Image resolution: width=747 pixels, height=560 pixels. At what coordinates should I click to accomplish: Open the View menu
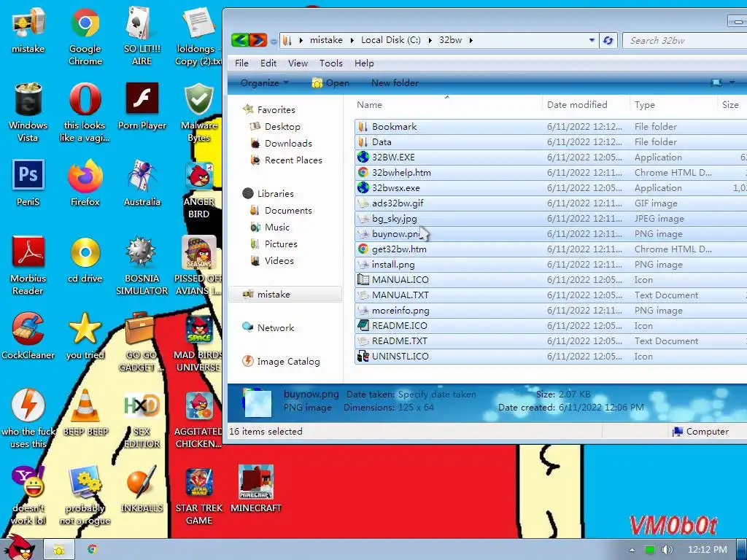pyautogui.click(x=298, y=63)
